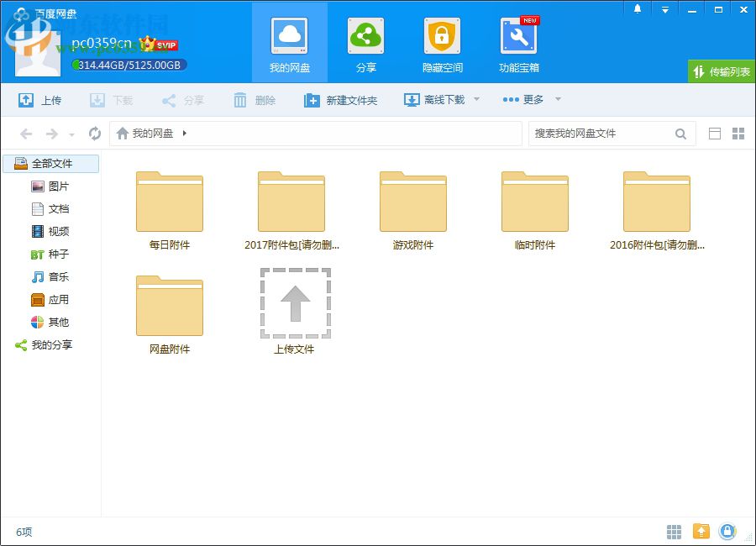Screen dimensions: 756x546
Task: Click the 传输列表 transfer list button
Action: 722,72
